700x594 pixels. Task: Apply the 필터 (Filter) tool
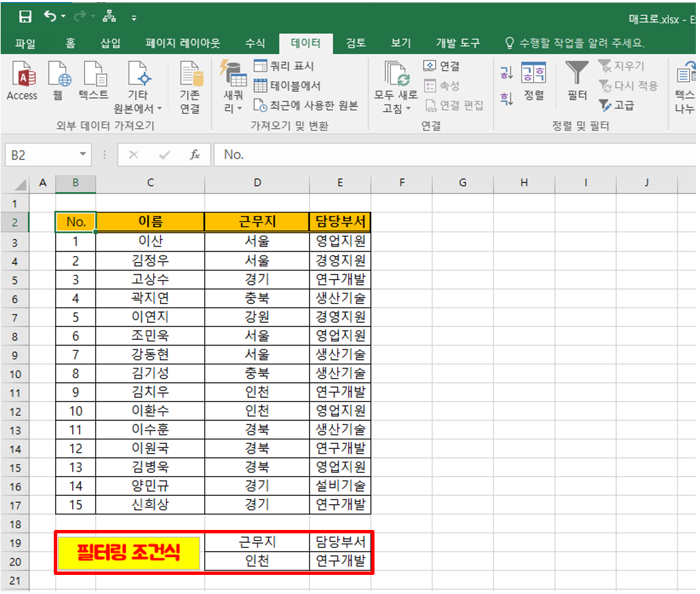coord(576,82)
